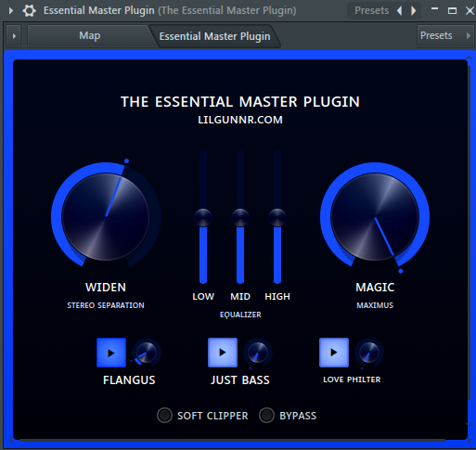Click the small FLANGUS amount knob
Viewport: 476px width, 450px height.
pyautogui.click(x=147, y=353)
